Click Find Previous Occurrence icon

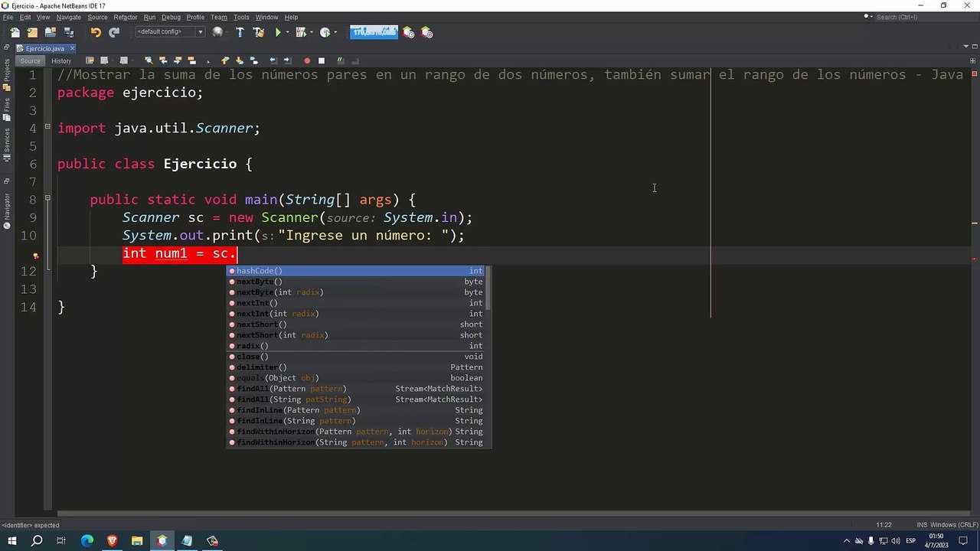[163, 60]
